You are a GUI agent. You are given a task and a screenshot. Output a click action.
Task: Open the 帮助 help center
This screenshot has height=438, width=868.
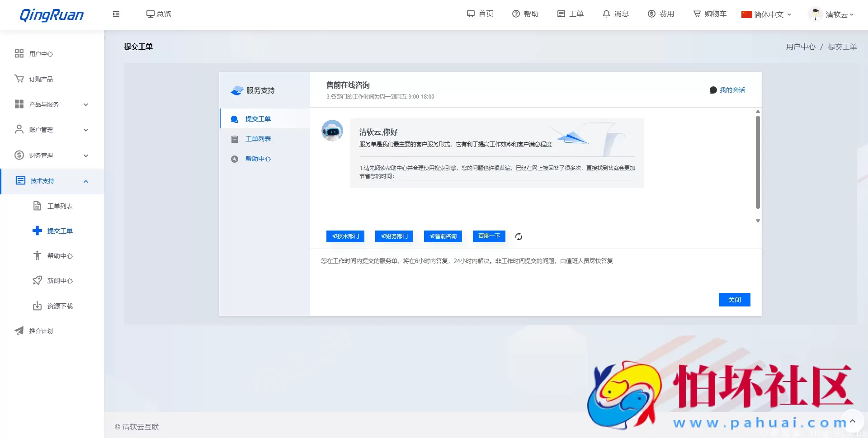click(x=525, y=14)
